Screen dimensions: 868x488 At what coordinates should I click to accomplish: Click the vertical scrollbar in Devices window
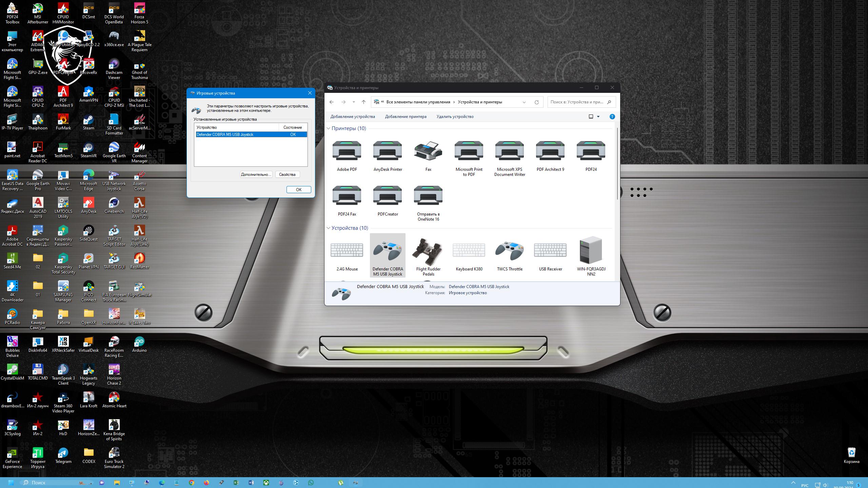[x=617, y=164]
